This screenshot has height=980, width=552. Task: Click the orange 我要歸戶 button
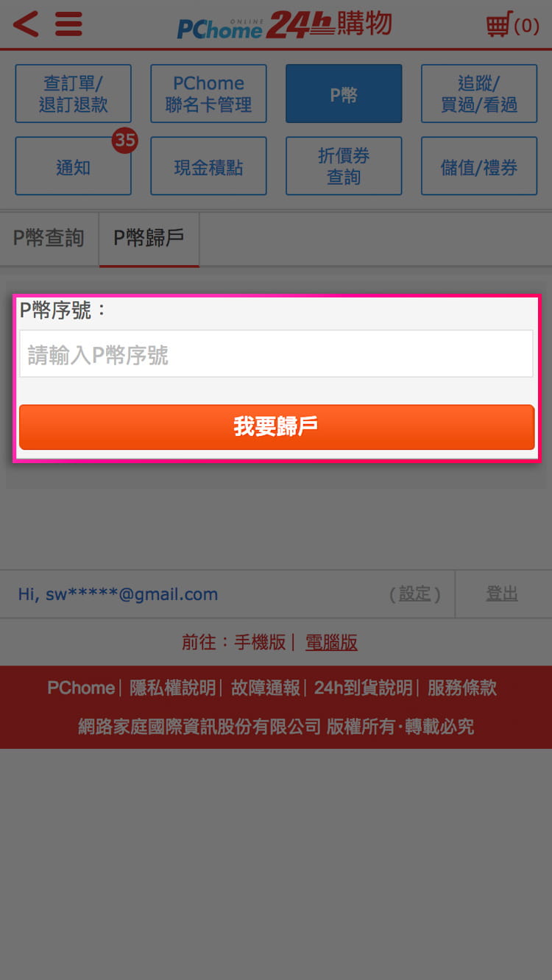[276, 427]
